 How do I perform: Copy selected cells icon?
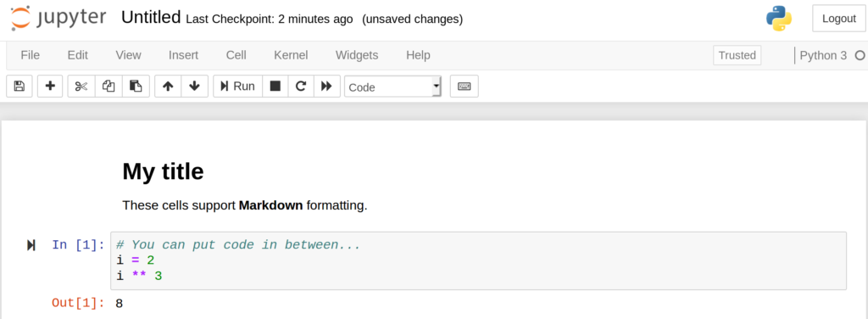(108, 87)
